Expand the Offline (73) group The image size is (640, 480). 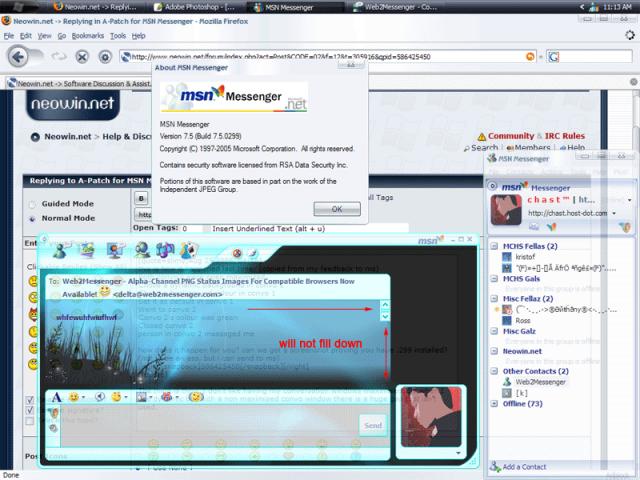click(494, 404)
